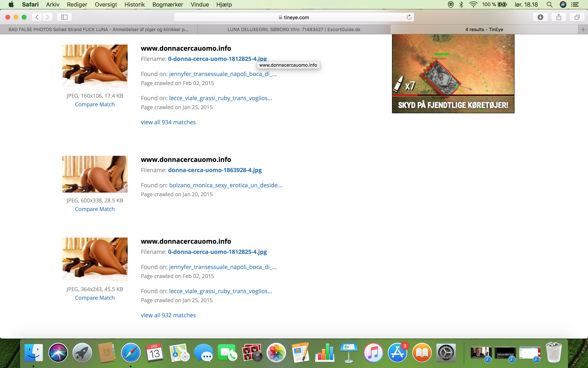Viewport: 588px width, 368px height.
Task: Open Safari compass icon in Dock
Action: point(131,352)
